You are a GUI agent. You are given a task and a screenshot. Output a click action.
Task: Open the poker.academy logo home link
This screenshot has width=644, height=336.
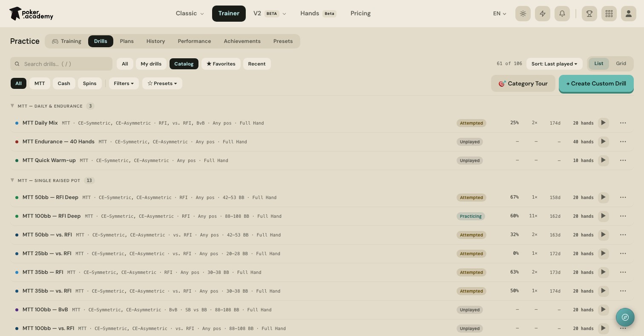(32, 14)
